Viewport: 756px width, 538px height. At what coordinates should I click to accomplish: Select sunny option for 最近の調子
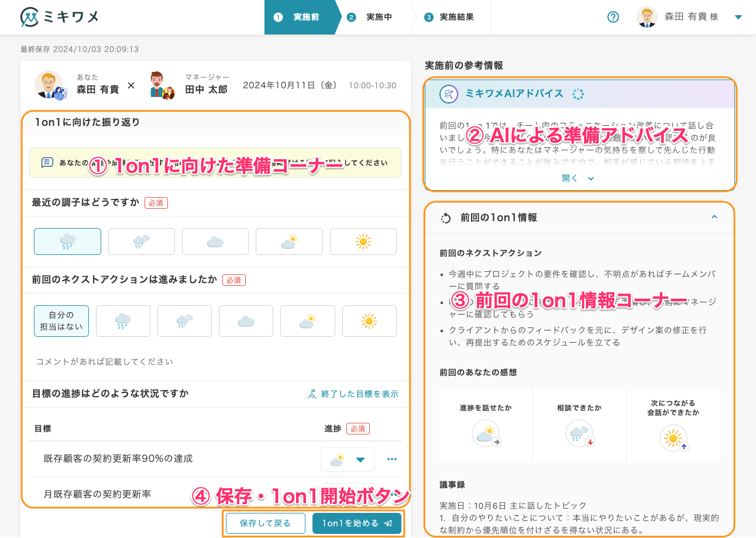coord(363,242)
